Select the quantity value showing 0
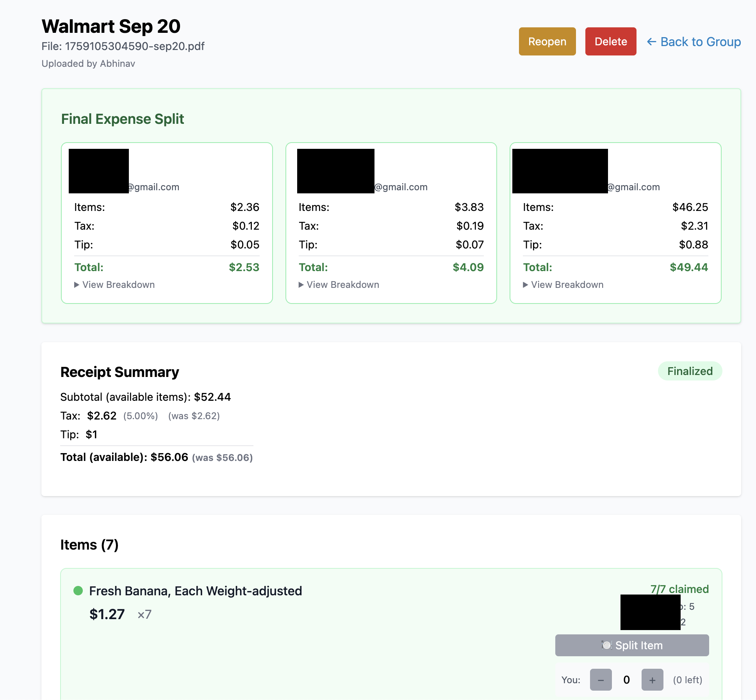The image size is (756, 700). [627, 680]
